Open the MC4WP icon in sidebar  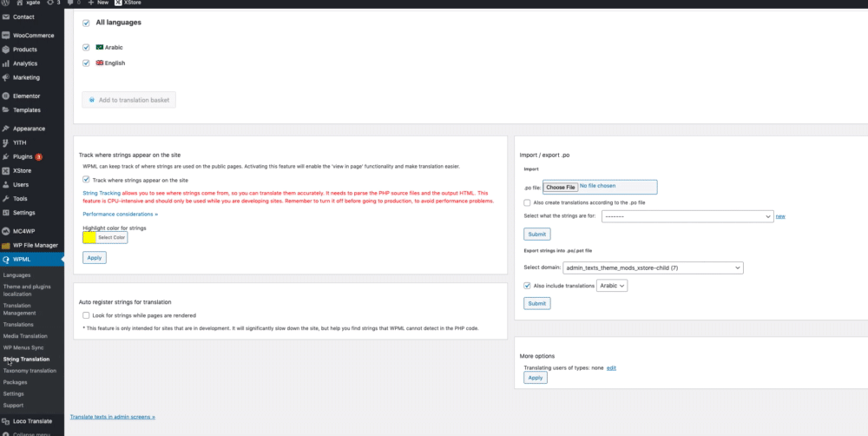click(x=5, y=231)
